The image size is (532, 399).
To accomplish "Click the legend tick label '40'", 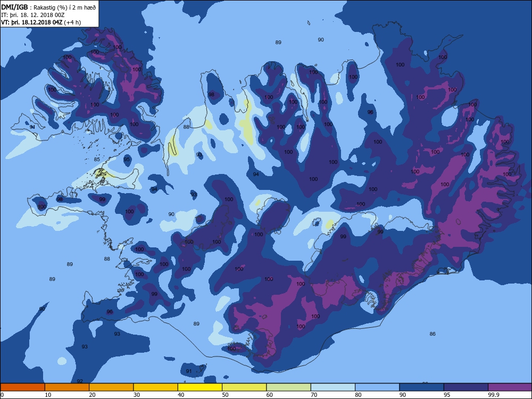I will click(181, 395).
